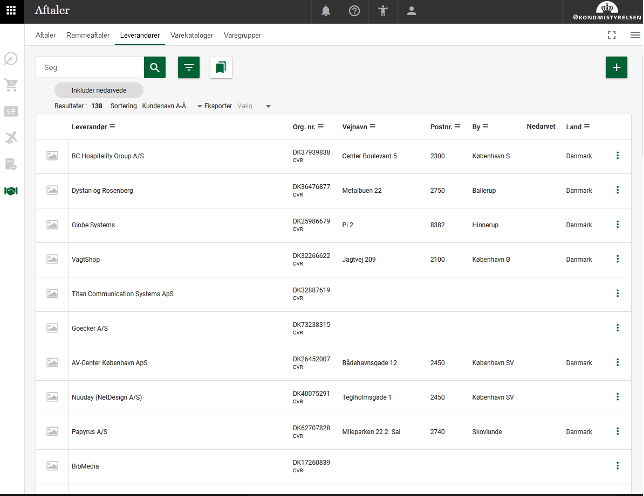The width and height of the screenshot is (644, 496).
Task: Toggle the Inkluder nedarvede chip
Action: pos(99,90)
